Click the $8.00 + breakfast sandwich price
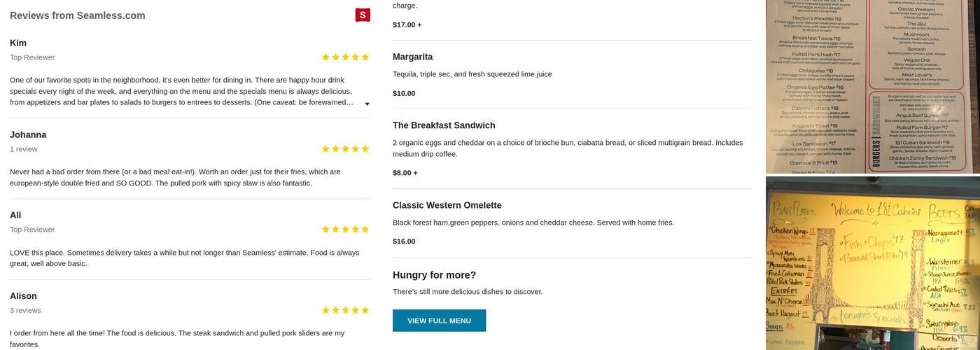This screenshot has height=350, width=980. (x=405, y=173)
